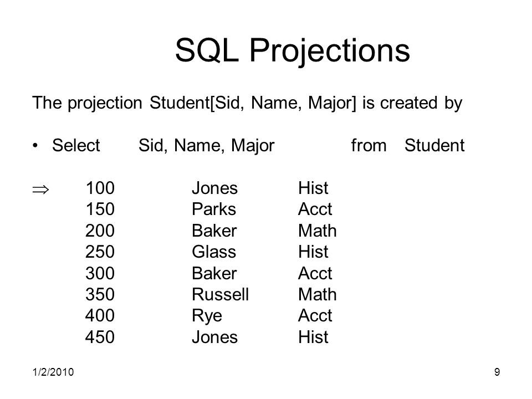The image size is (532, 399).
Task: Click the name Russell
Action: [x=220, y=294]
